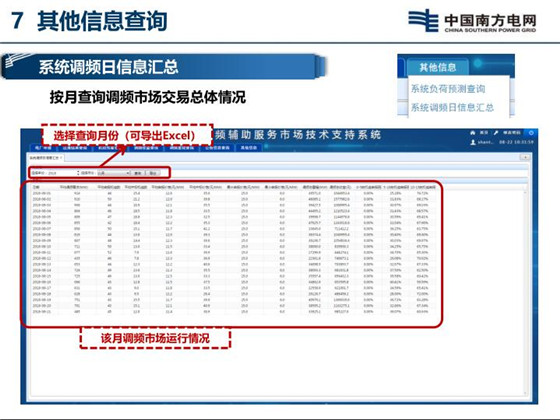
Task: Click the tab-list button at tab bar right end
Action: click(x=525, y=158)
